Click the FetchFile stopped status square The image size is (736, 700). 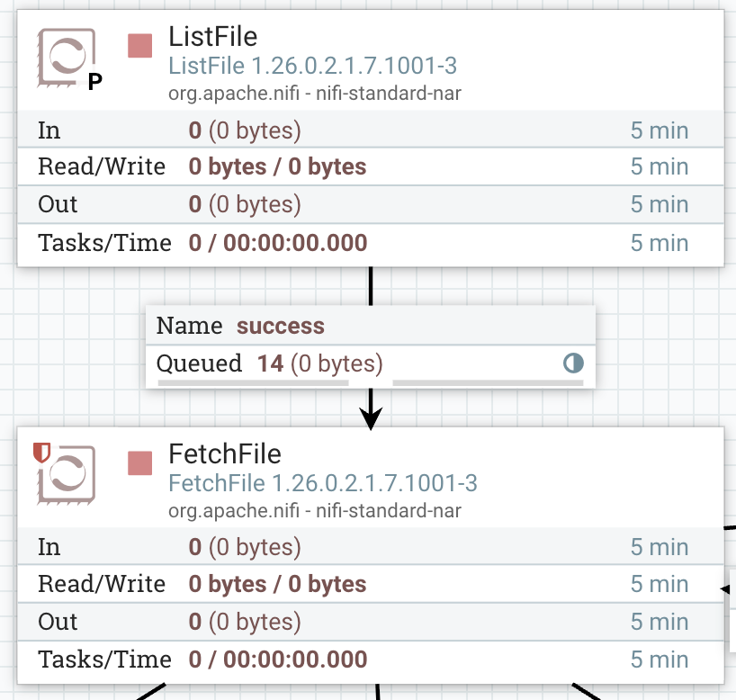point(139,463)
